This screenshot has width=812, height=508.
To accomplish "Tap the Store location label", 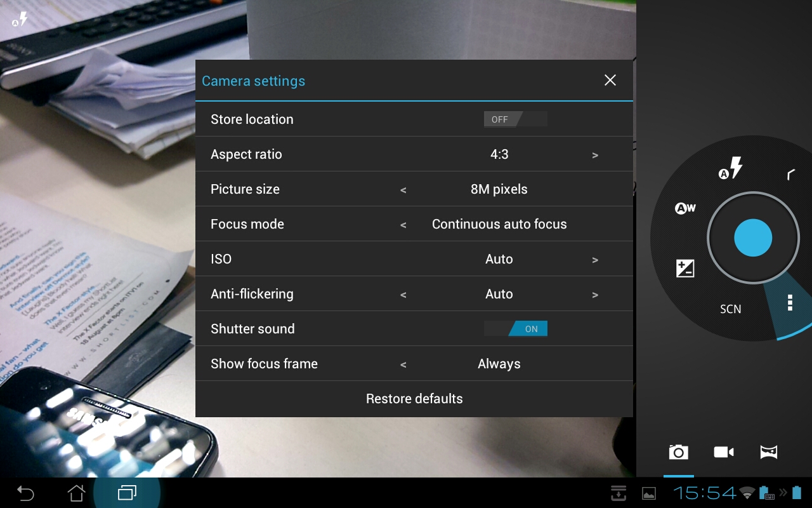I will 252,119.
